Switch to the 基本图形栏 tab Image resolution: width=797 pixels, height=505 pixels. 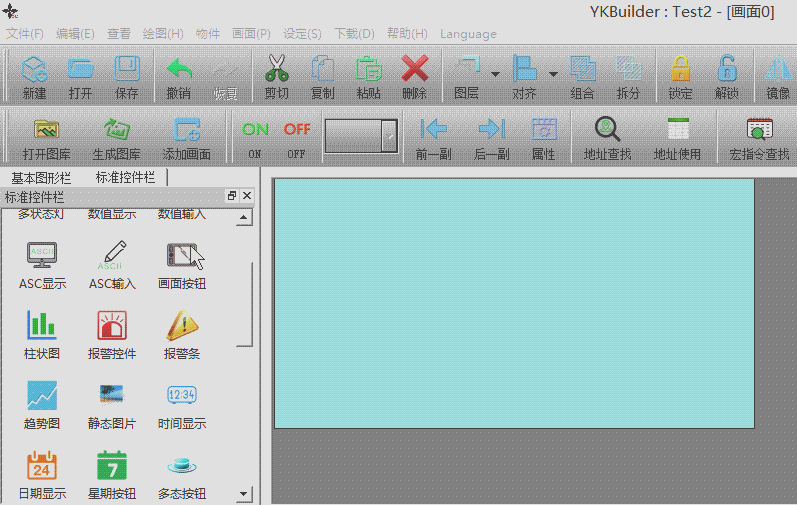click(41, 177)
